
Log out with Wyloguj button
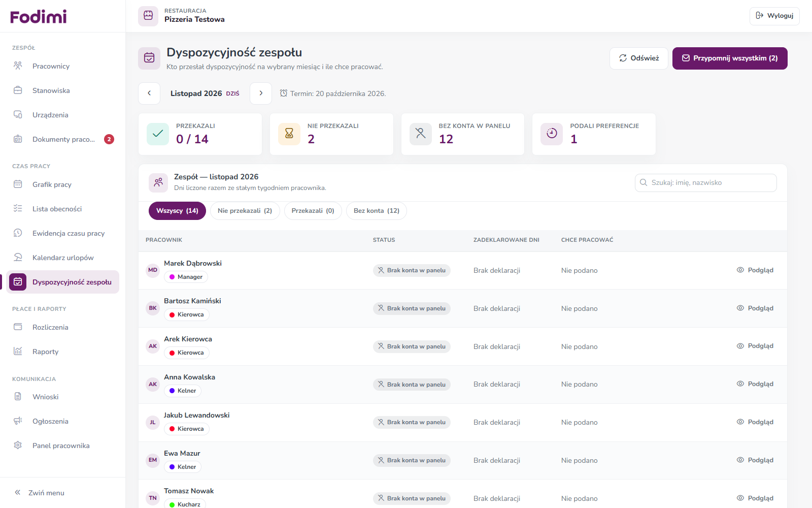tap(774, 16)
